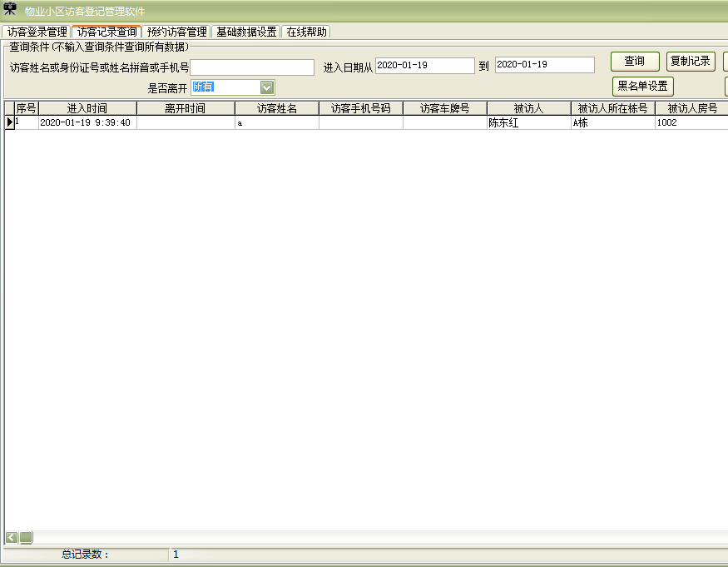The width and height of the screenshot is (728, 567).
Task: Open the 预约访客管理 tab
Action: pos(177,32)
